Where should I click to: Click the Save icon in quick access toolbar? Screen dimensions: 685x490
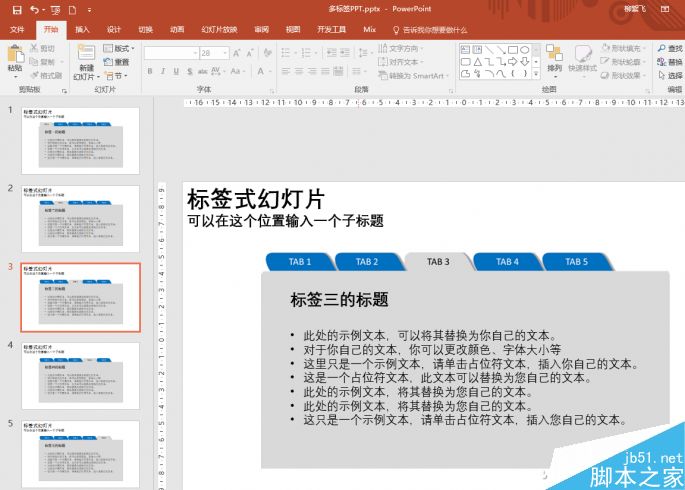pyautogui.click(x=17, y=10)
